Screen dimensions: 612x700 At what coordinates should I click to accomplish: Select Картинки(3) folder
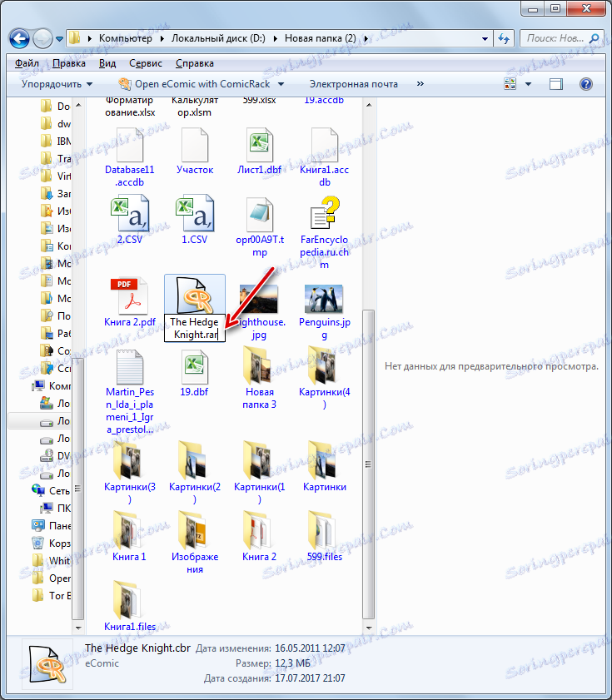(130, 474)
